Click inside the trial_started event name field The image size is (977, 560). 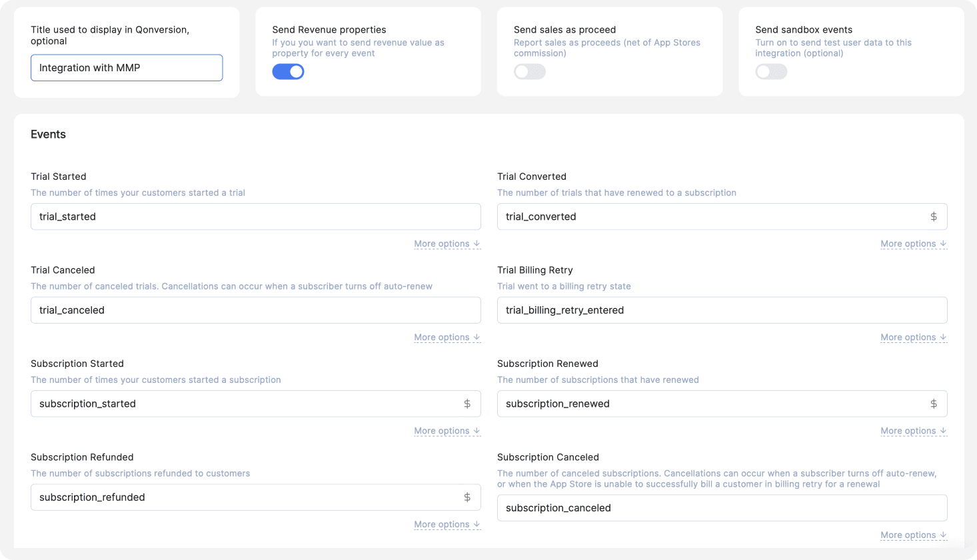(x=255, y=216)
